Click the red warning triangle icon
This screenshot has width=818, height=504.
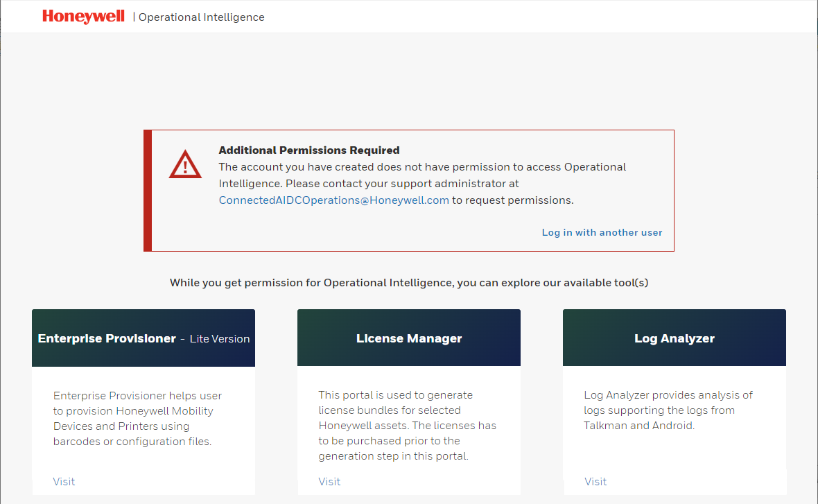(185, 164)
